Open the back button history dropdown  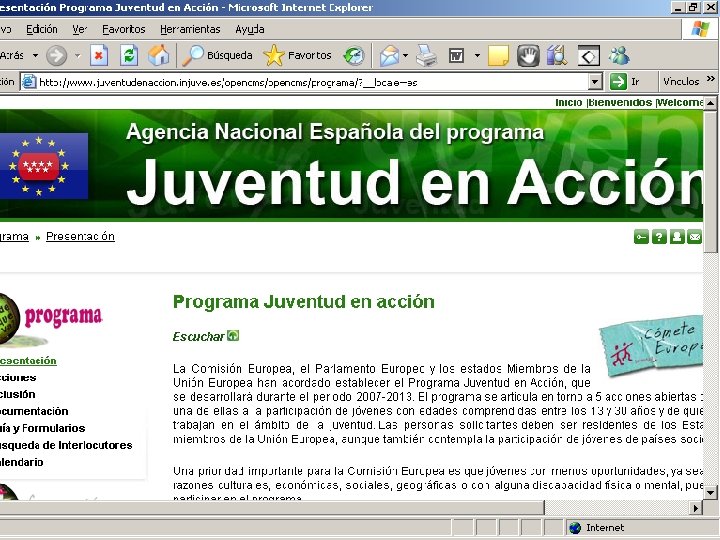click(x=35, y=56)
